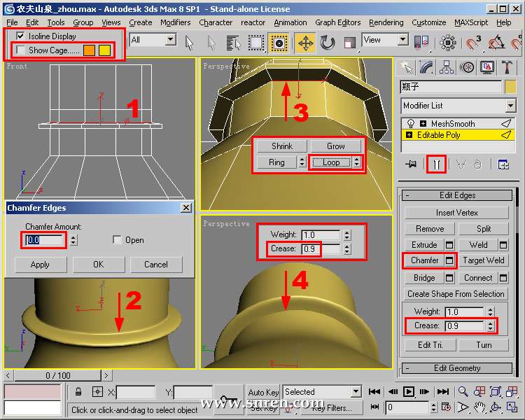Uncheck the Isoline Display checkbox
This screenshot has height=420, width=525.
coord(20,36)
